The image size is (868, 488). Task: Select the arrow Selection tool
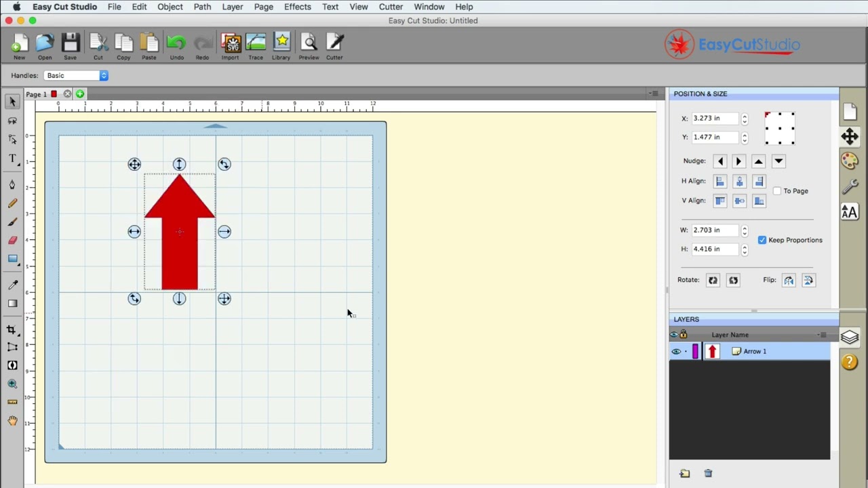coord(12,102)
